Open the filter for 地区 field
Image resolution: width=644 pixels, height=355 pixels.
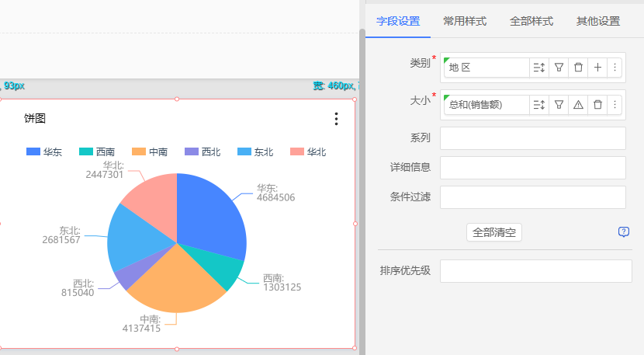[559, 68]
